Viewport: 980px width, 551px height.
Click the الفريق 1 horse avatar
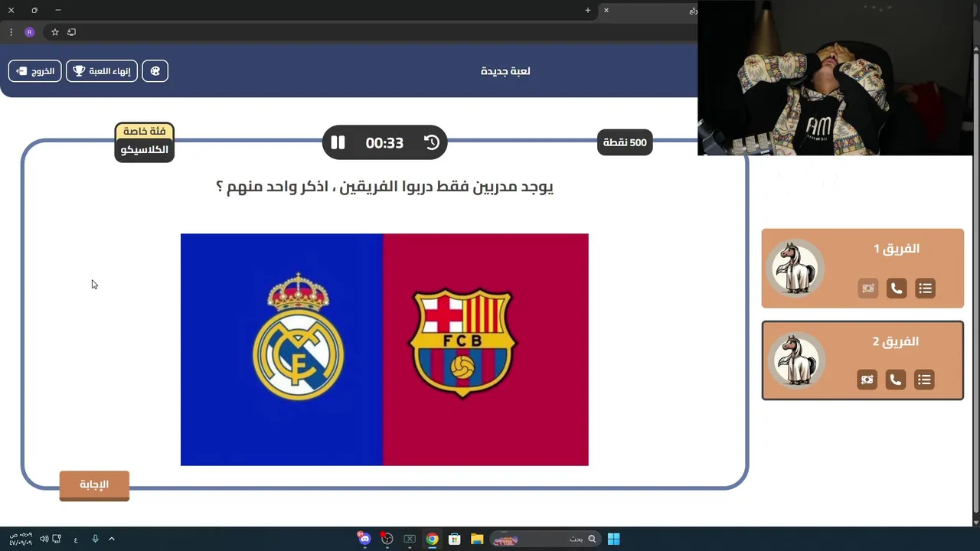(795, 269)
